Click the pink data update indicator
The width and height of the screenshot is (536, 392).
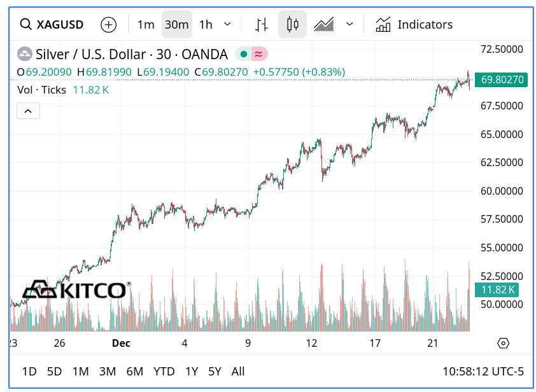tap(259, 54)
